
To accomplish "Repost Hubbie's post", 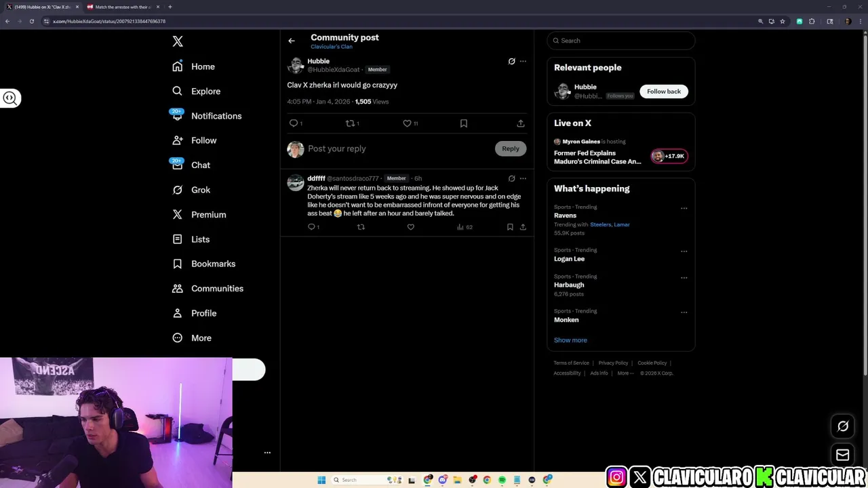I will pos(350,123).
